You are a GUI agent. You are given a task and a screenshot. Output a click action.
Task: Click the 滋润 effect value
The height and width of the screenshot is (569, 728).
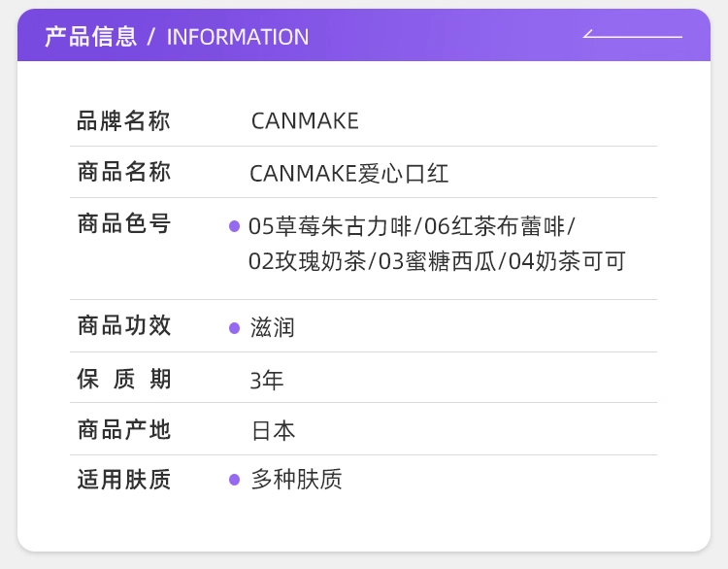pyautogui.click(x=273, y=328)
